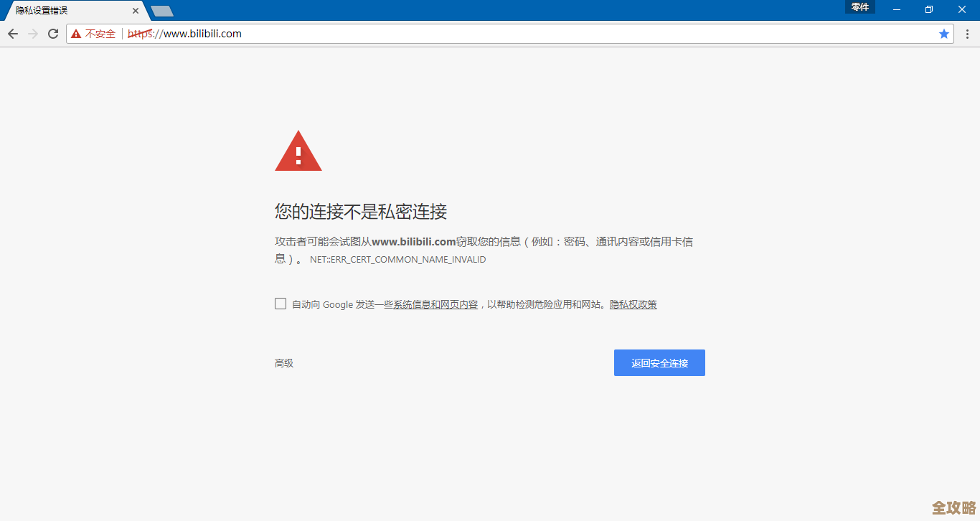This screenshot has width=980, height=521.
Task: Click the 返回安全连接 button
Action: pos(659,362)
